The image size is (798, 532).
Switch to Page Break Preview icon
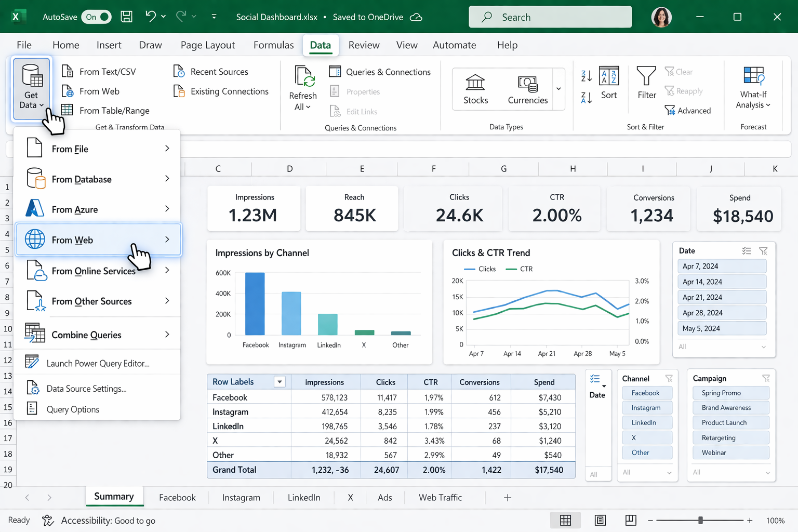coord(631,520)
